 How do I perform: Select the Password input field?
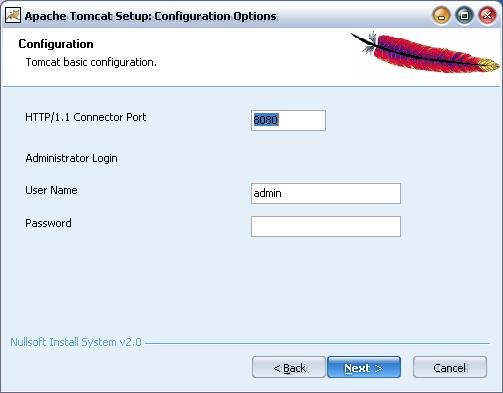pyautogui.click(x=326, y=226)
